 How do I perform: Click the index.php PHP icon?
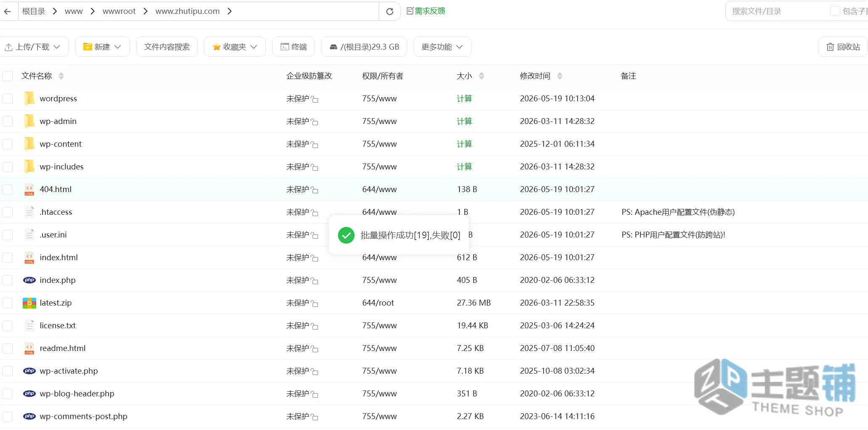coord(29,280)
